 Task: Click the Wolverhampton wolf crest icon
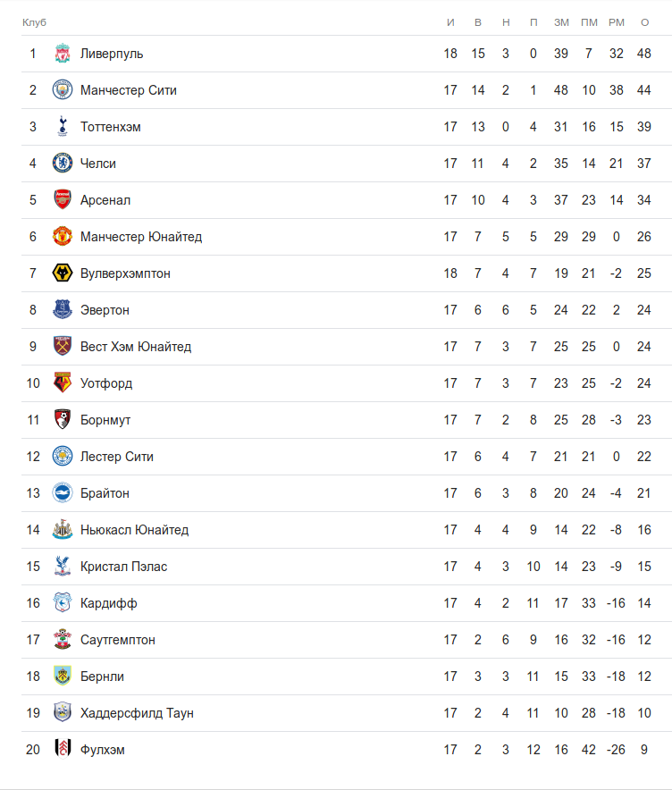coord(62,273)
